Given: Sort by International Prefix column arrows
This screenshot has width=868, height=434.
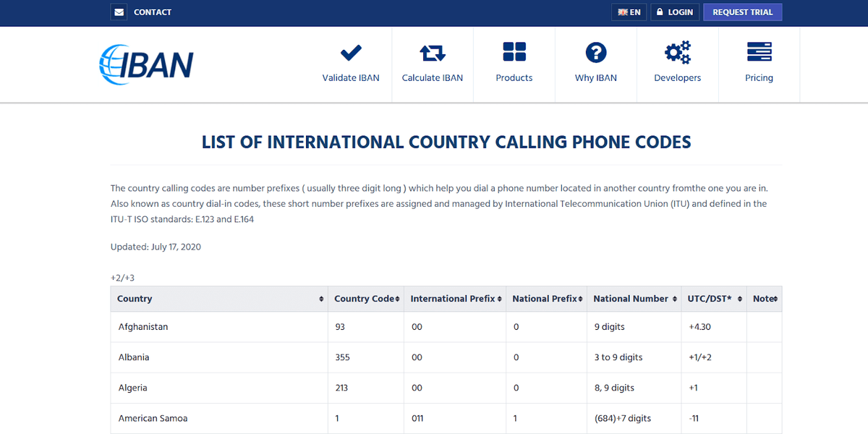Looking at the screenshot, I should coord(498,298).
